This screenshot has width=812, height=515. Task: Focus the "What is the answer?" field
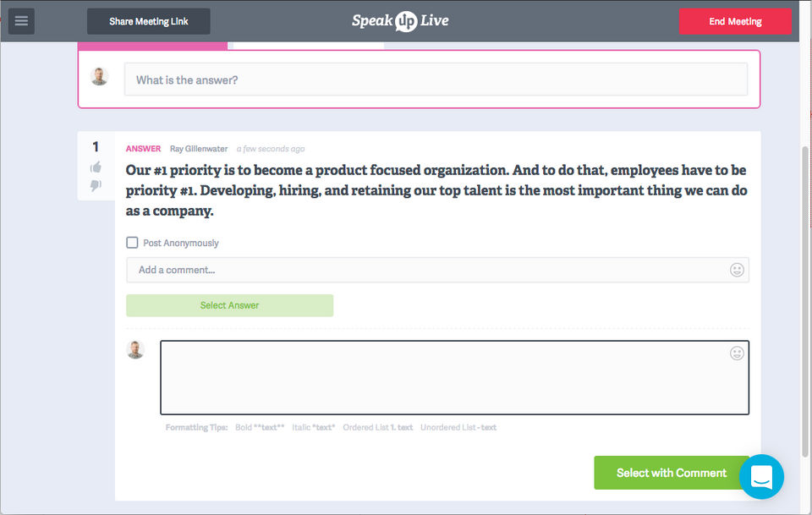coord(436,79)
